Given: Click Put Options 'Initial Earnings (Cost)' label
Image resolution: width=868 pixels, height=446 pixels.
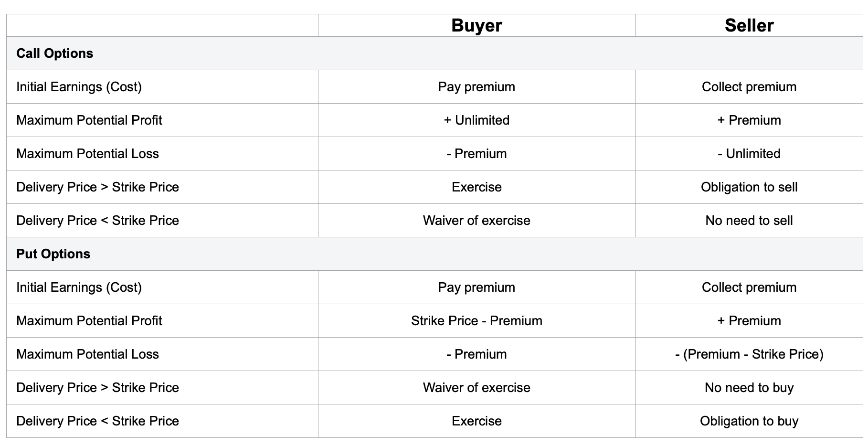Looking at the screenshot, I should click(x=79, y=287).
